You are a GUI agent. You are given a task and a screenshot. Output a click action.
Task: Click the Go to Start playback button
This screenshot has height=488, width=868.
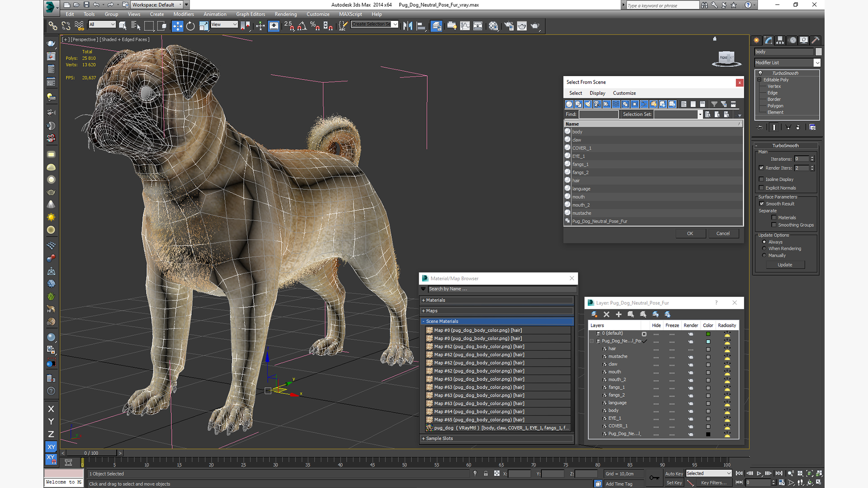(739, 473)
